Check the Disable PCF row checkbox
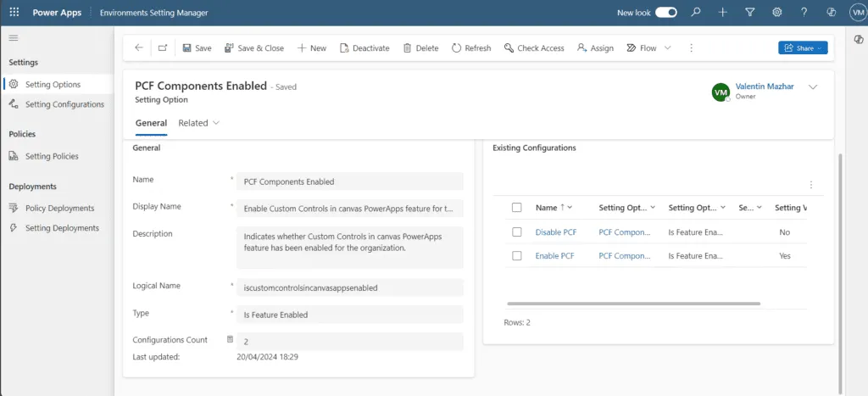Image resolution: width=868 pixels, height=396 pixels. [x=516, y=232]
